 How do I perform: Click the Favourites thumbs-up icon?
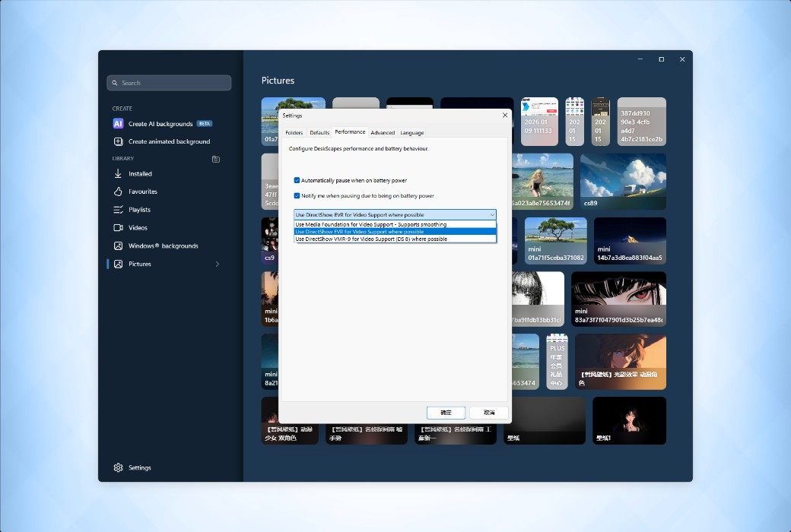click(x=118, y=192)
